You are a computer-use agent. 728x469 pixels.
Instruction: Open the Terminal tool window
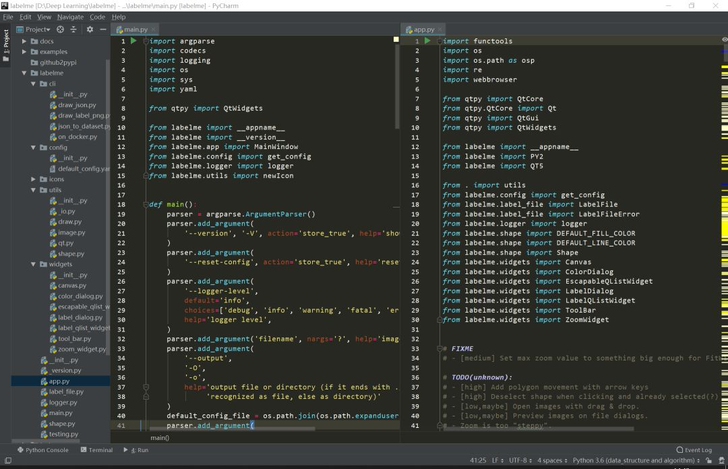click(97, 450)
